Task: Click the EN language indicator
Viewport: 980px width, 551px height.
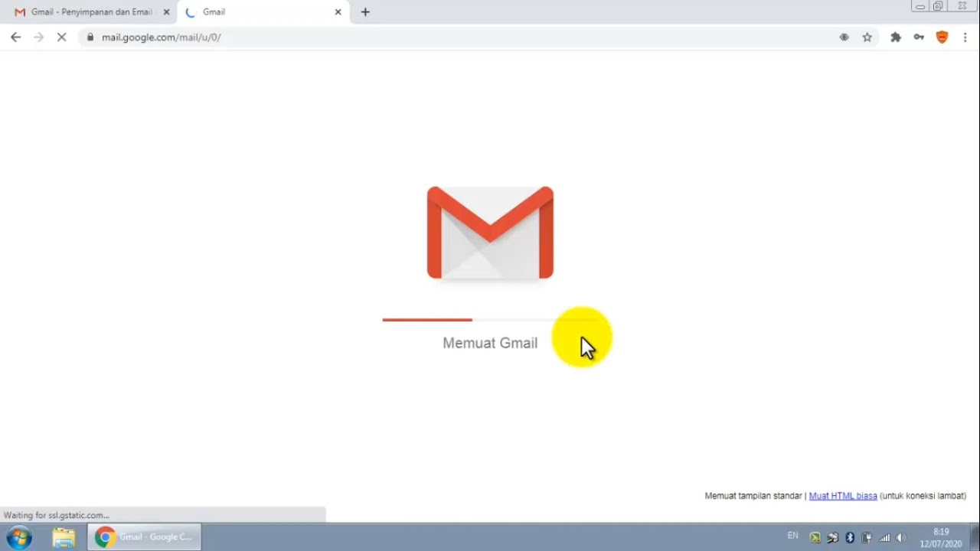Action: [792, 536]
